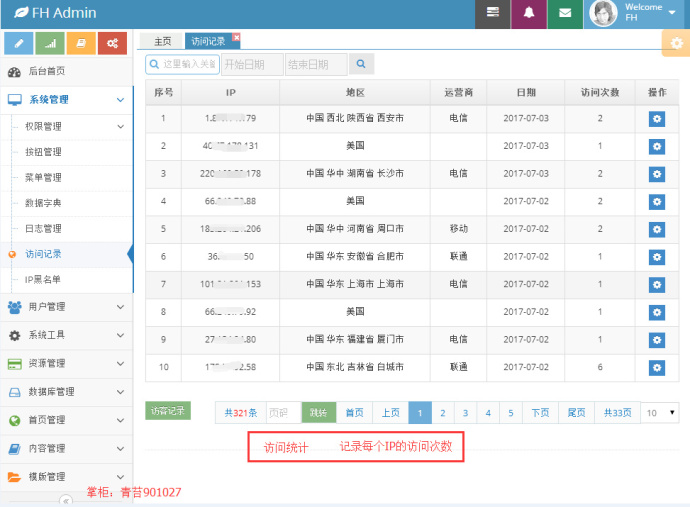This screenshot has height=507, width=690.
Task: Collapse the 系统管理 menu
Action: [x=66, y=100]
